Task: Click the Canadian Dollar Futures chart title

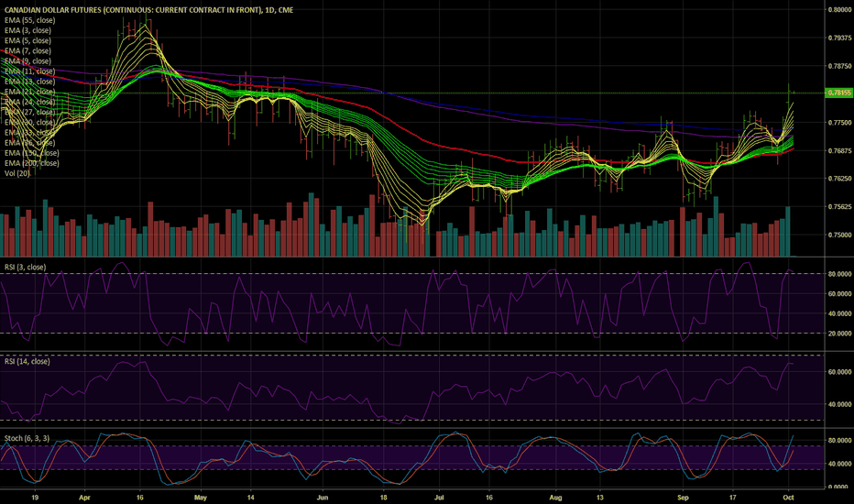Action: point(148,10)
